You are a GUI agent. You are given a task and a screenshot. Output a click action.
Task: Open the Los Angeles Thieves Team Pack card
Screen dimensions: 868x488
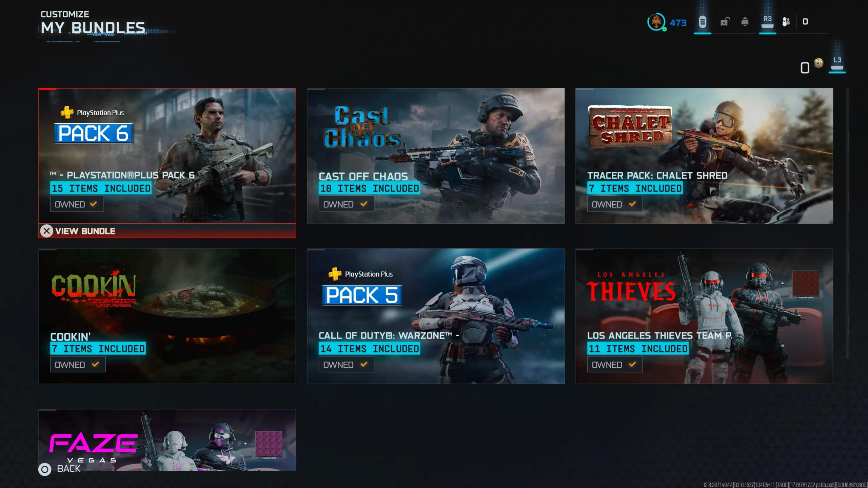pos(704,316)
